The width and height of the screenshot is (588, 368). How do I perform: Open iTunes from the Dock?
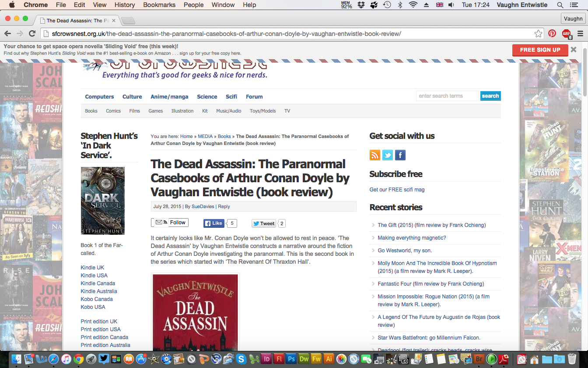pos(66,359)
